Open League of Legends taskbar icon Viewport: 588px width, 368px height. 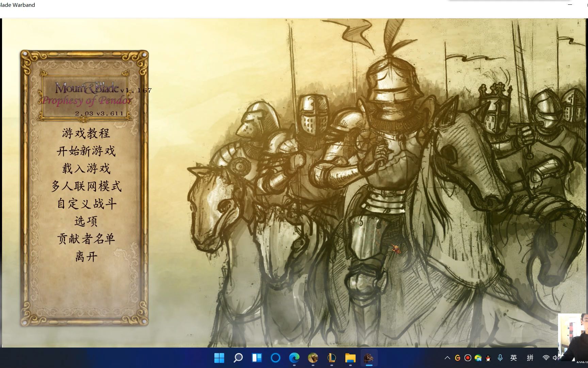pyautogui.click(x=331, y=358)
